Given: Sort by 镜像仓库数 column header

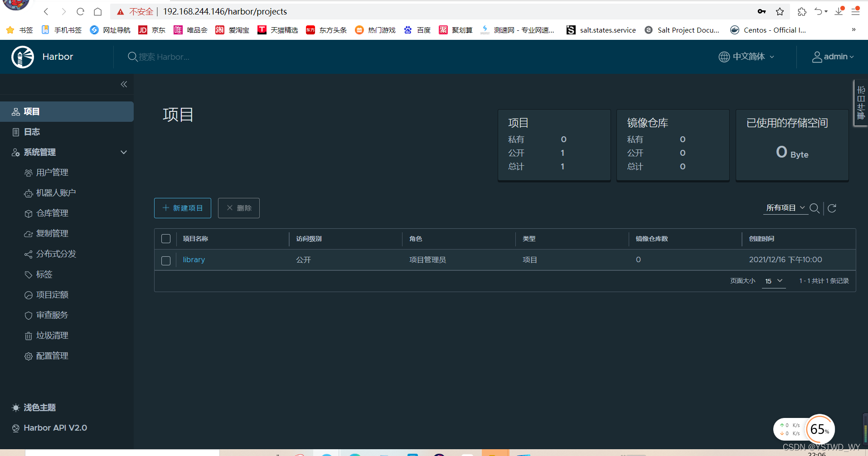Looking at the screenshot, I should (652, 239).
